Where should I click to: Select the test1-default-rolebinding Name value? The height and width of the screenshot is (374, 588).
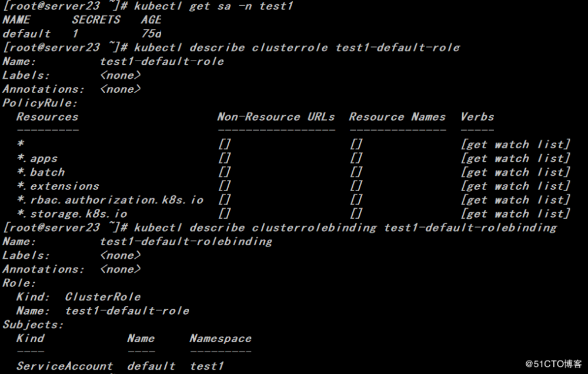pos(186,241)
